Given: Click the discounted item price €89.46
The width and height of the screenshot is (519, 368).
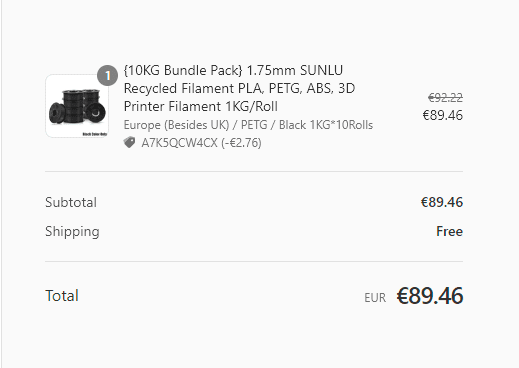Looking at the screenshot, I should point(443,115).
